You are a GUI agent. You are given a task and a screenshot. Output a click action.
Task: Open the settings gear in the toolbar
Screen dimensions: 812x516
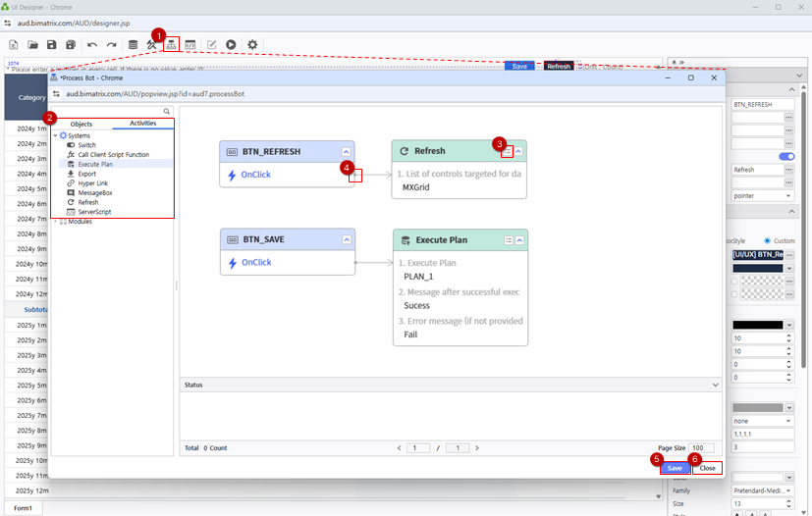click(x=252, y=45)
